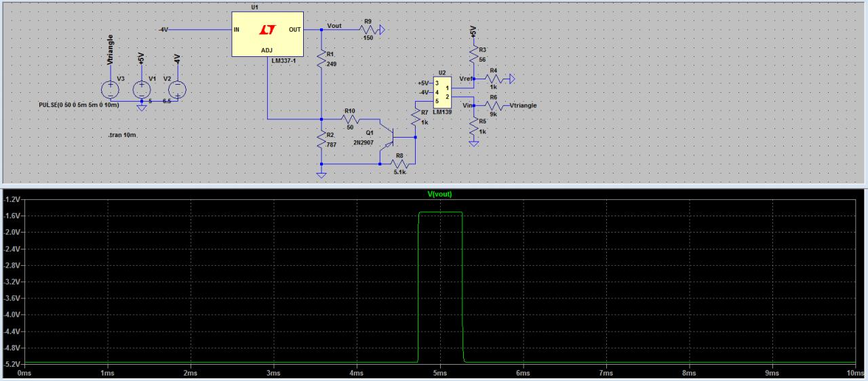Select resistor R2 above ground
The image size is (868, 381).
pos(321,140)
